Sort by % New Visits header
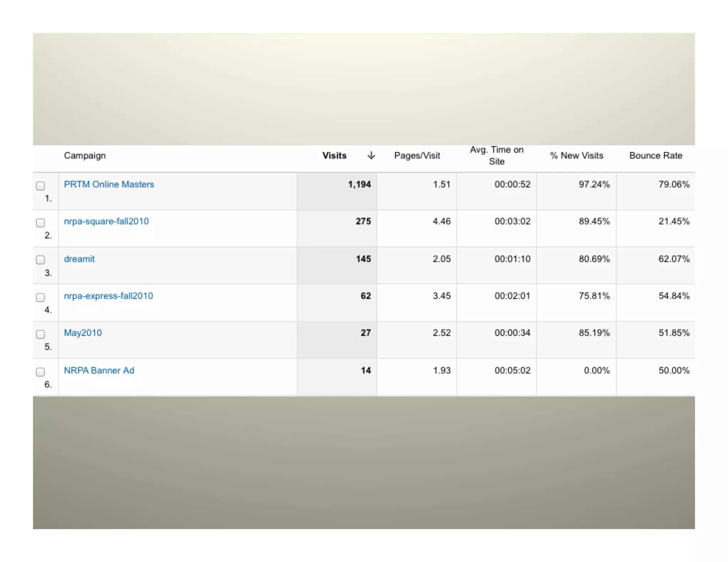 [577, 156]
